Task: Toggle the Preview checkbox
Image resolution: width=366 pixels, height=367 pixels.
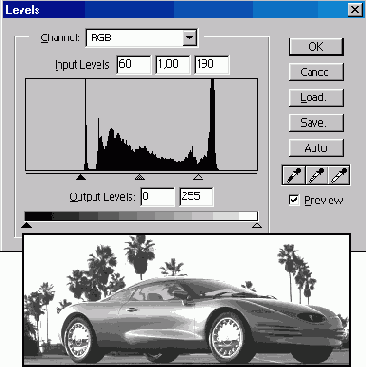Action: (x=294, y=200)
